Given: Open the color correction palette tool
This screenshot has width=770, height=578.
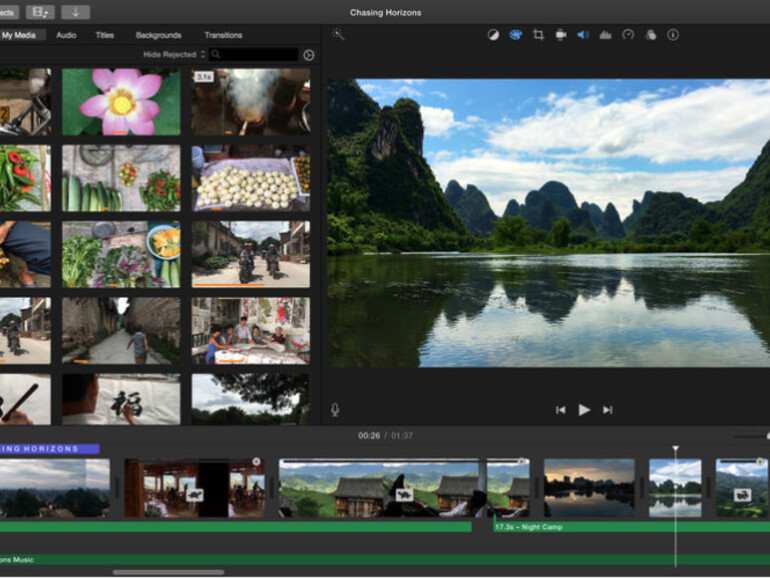Looking at the screenshot, I should [515, 35].
